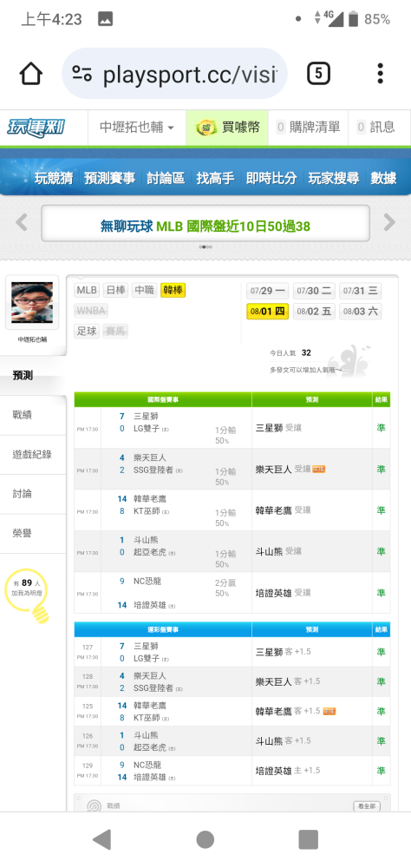The image size is (411, 868).
Task: Tap the site info icon in address bar
Action: [x=82, y=74]
